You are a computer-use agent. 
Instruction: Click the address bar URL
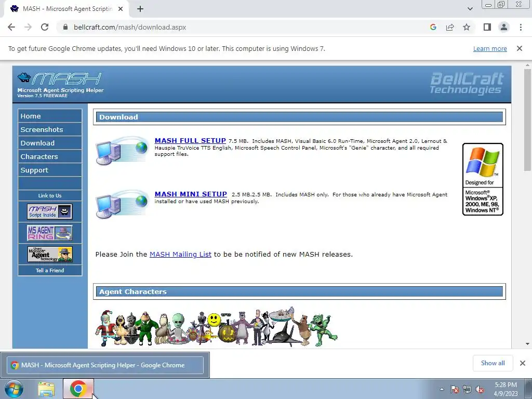(129, 27)
